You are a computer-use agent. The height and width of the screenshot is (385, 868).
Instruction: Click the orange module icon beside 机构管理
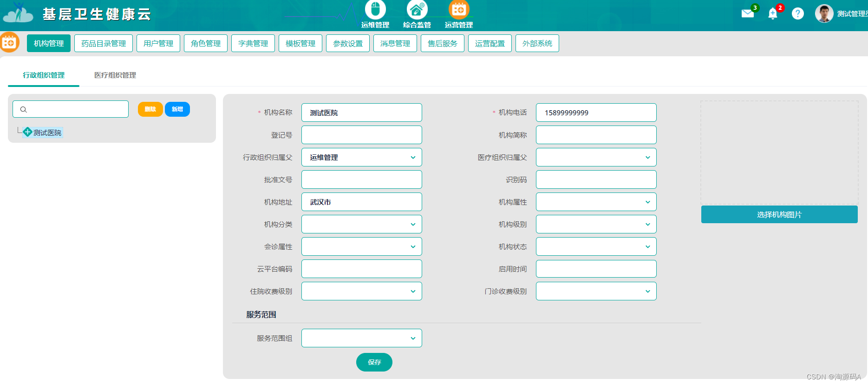point(9,43)
